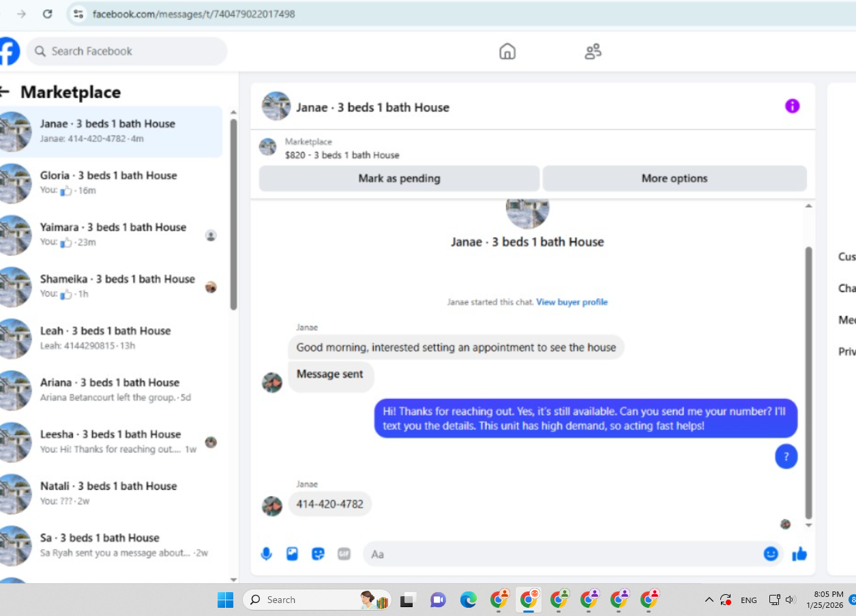The width and height of the screenshot is (856, 616).
Task: Open the volume speaker tray icon
Action: 791,600
